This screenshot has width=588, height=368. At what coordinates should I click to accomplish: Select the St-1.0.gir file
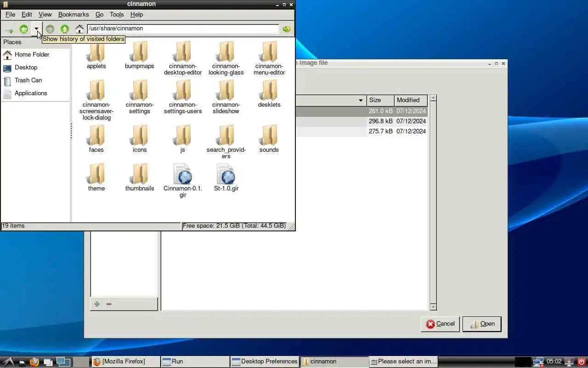click(x=226, y=177)
